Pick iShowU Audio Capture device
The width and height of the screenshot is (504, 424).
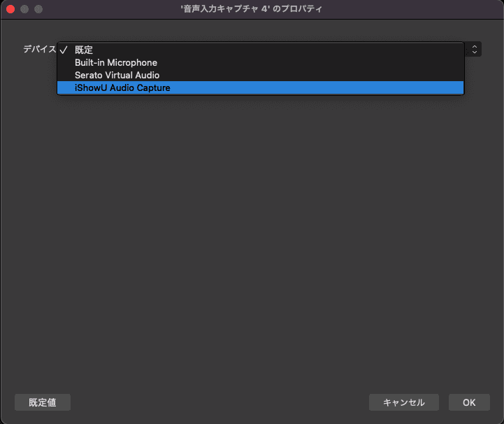[260, 87]
